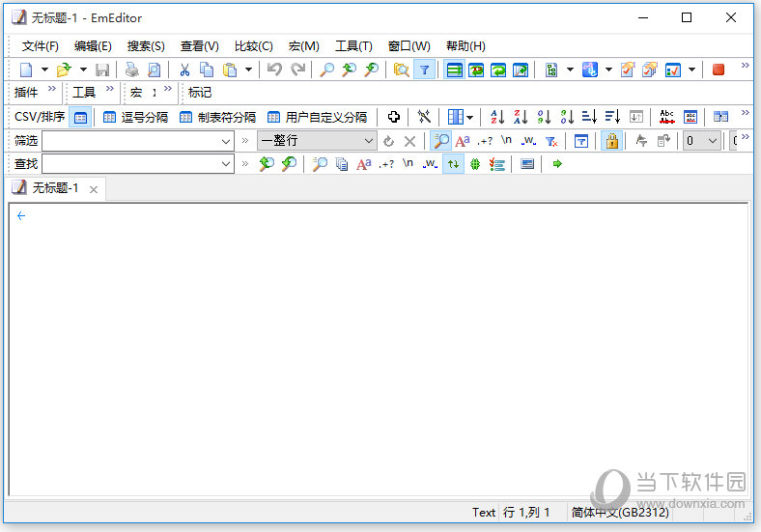The image size is (761, 532).
Task: Open the dropdown arrow next to New file
Action: [44, 70]
